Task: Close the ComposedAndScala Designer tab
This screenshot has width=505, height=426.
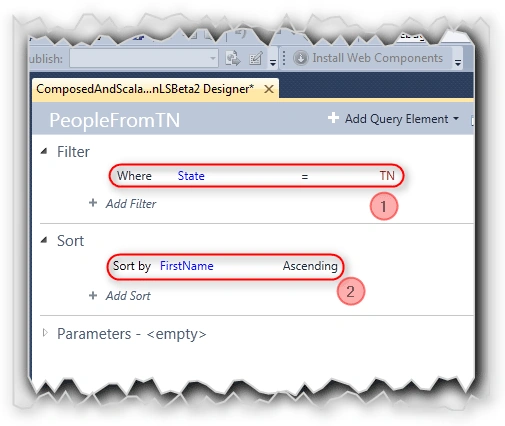Action: [x=269, y=89]
